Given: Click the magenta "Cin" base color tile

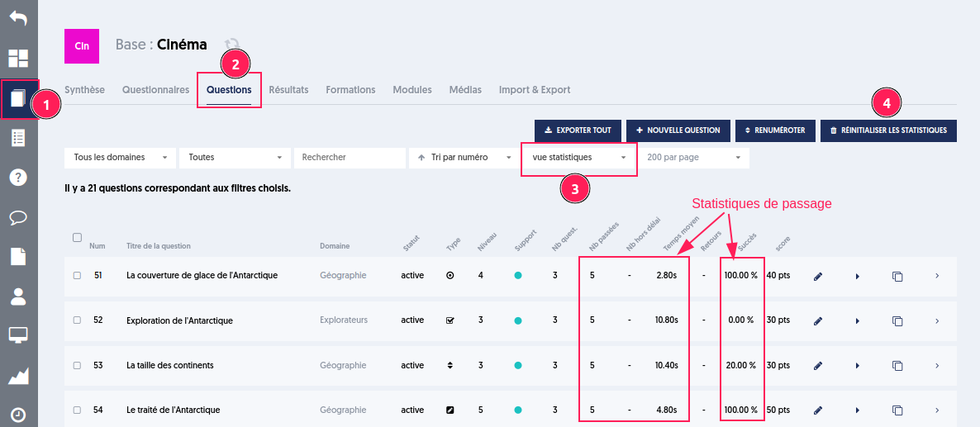Looking at the screenshot, I should [x=82, y=46].
